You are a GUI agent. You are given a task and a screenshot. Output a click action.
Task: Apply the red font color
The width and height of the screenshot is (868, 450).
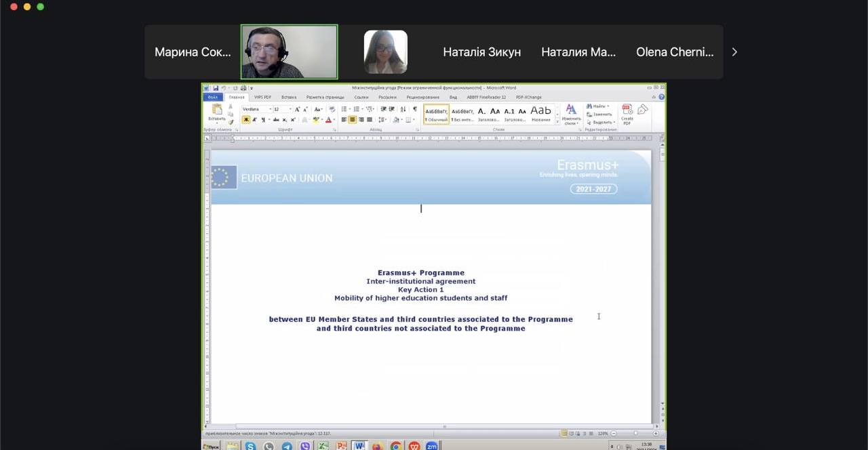[x=328, y=120]
